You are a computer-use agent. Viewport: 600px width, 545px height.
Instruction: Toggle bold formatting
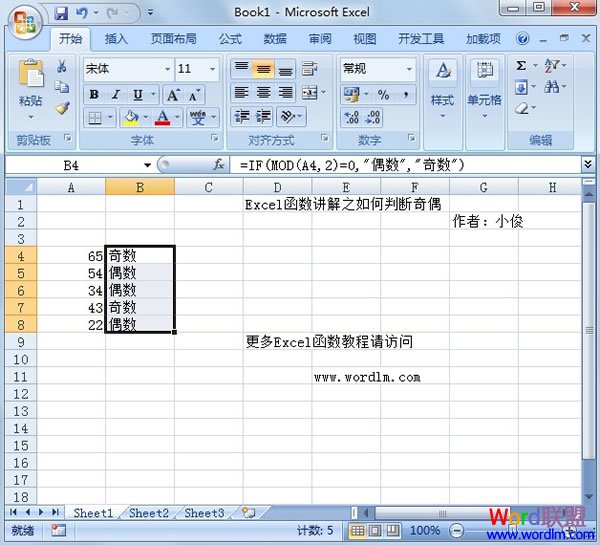pos(94,95)
